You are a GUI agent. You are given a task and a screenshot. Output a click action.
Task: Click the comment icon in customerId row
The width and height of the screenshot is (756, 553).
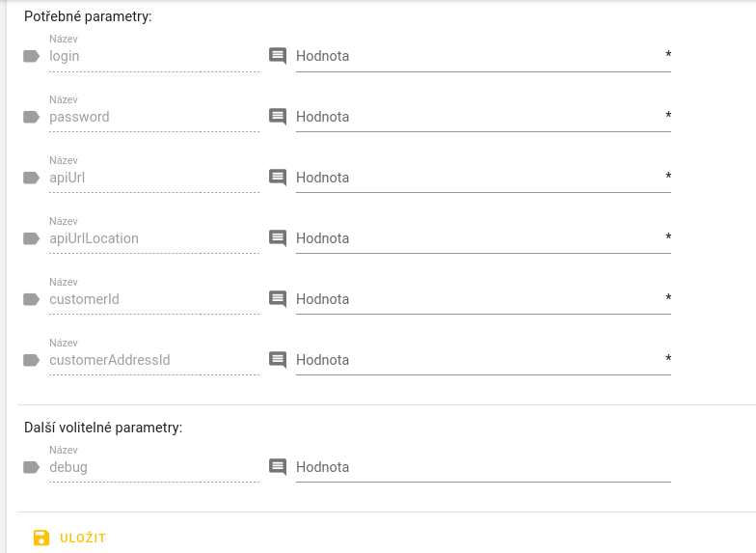point(278,299)
